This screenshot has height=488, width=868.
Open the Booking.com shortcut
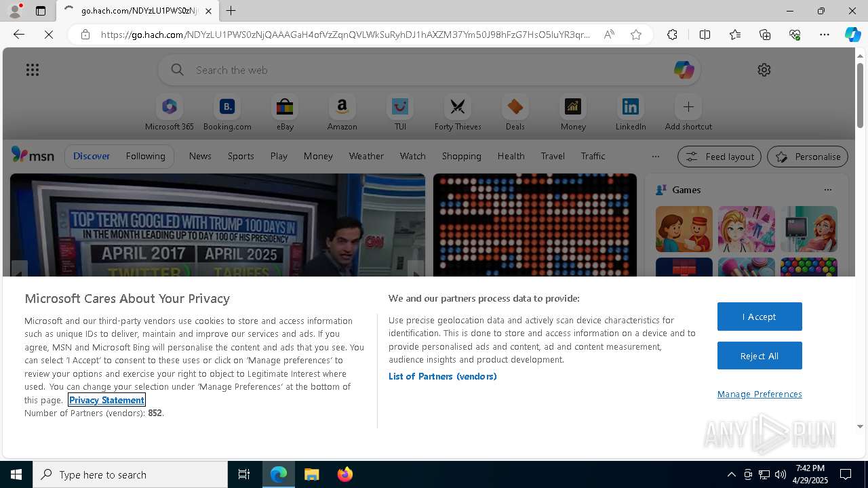tap(227, 113)
